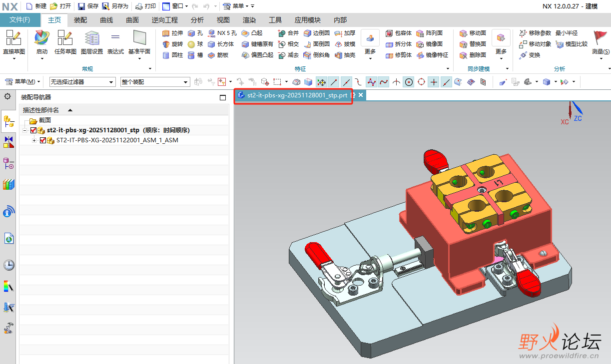Collapse the st2-it-pbs-xg-20251128001_stp root node
The image size is (611, 364).
click(x=24, y=130)
